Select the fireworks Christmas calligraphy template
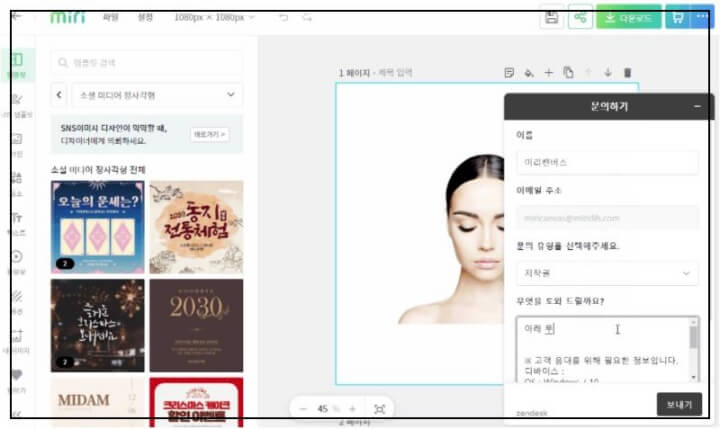The width and height of the screenshot is (720, 429). 97,325
